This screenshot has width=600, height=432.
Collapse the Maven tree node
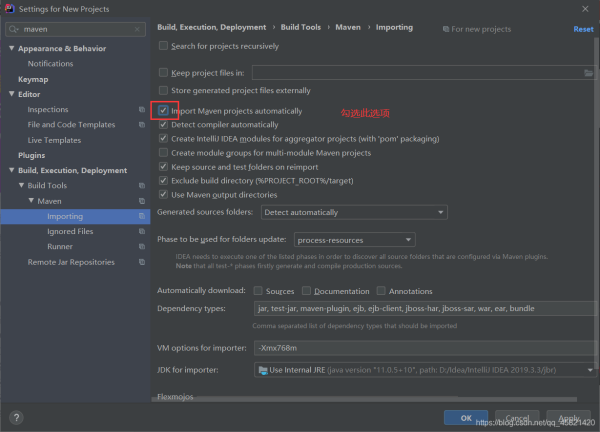(31, 201)
